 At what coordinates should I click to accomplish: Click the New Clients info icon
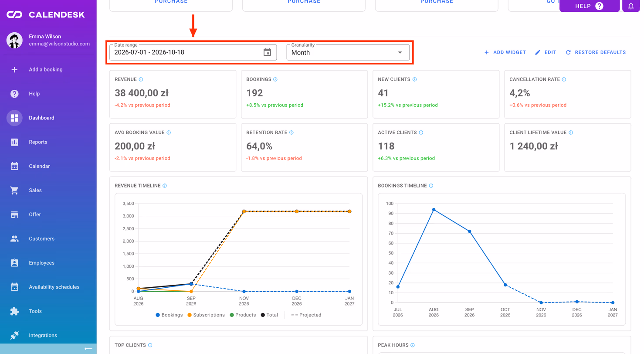tap(414, 79)
